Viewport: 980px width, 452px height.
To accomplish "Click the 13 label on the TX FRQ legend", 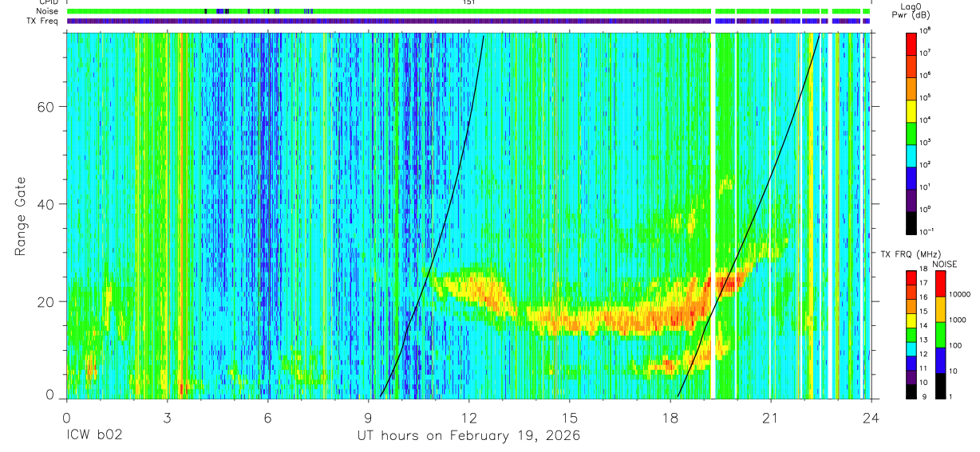I will [923, 340].
